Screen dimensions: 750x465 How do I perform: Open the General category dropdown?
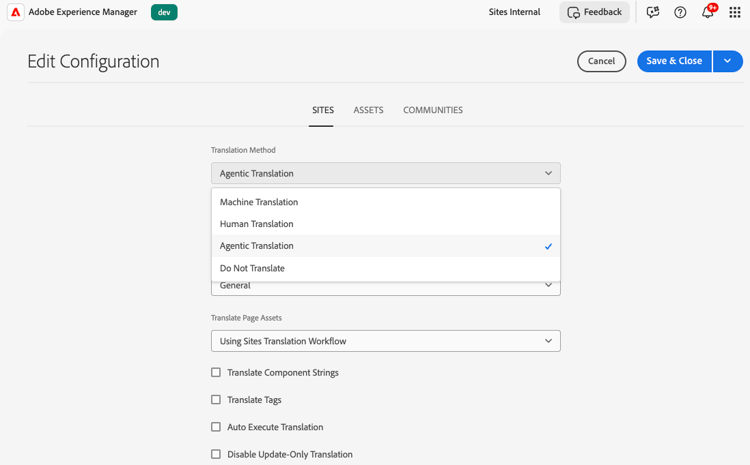pos(386,288)
